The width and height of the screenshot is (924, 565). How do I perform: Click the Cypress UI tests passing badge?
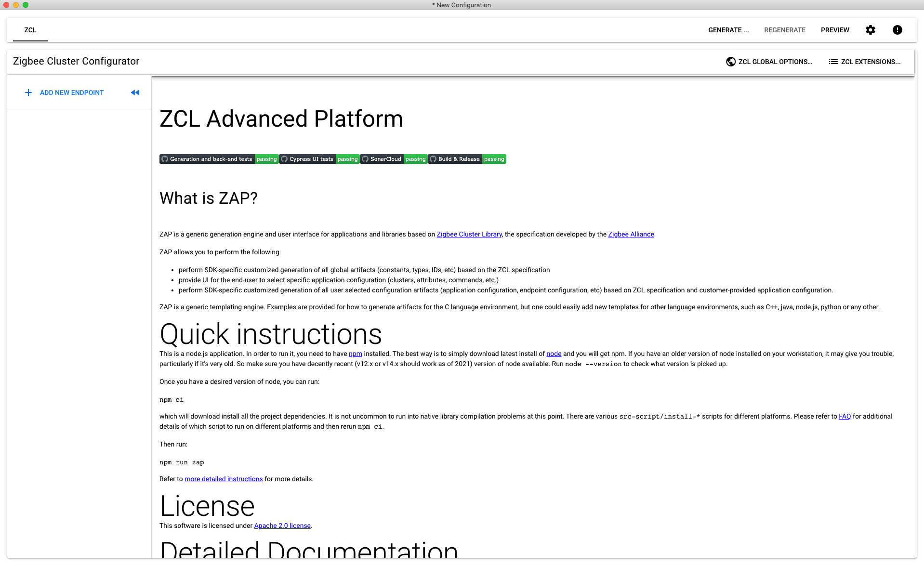point(319,159)
